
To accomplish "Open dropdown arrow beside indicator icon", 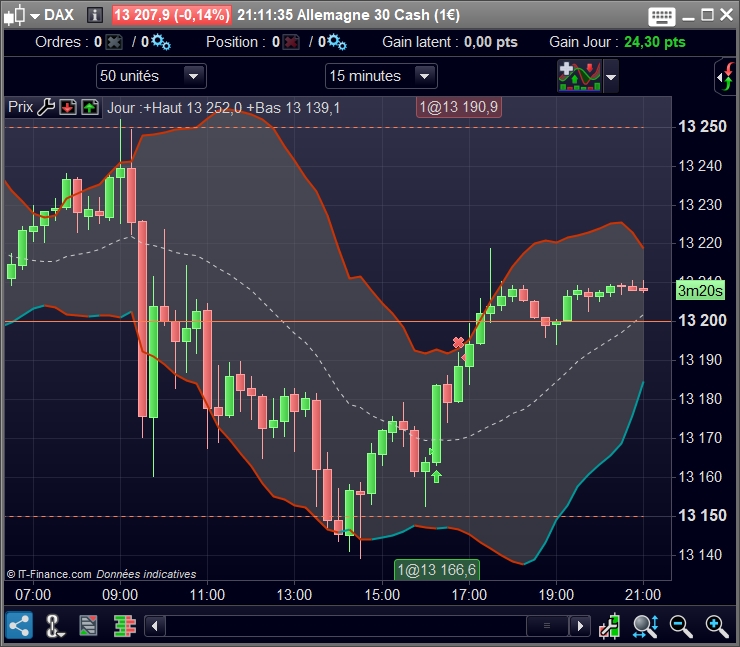I will tap(611, 76).
